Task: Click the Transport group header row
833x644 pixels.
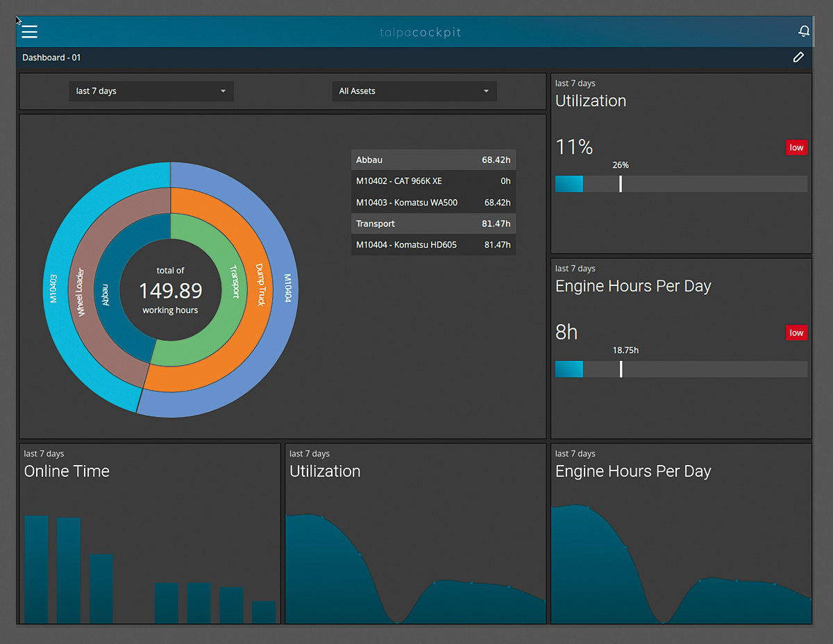Action: click(x=433, y=223)
